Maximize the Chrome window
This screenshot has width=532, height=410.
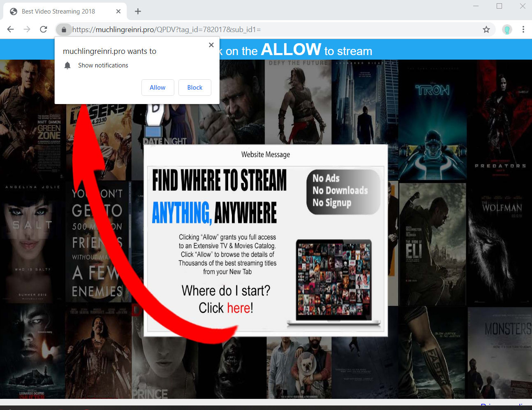[500, 6]
